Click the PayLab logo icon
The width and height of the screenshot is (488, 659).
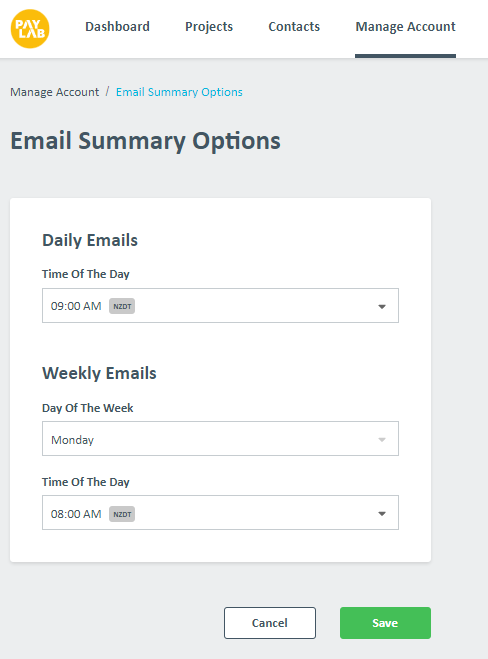(30, 29)
